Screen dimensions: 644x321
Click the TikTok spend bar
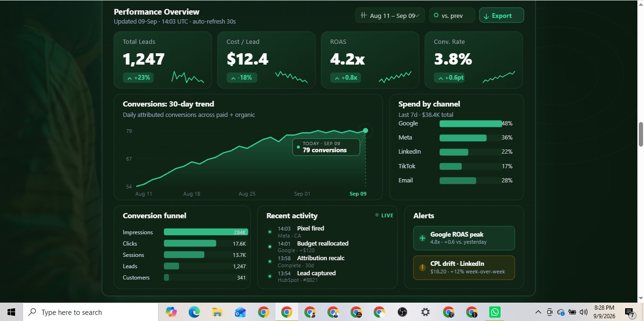click(x=451, y=166)
